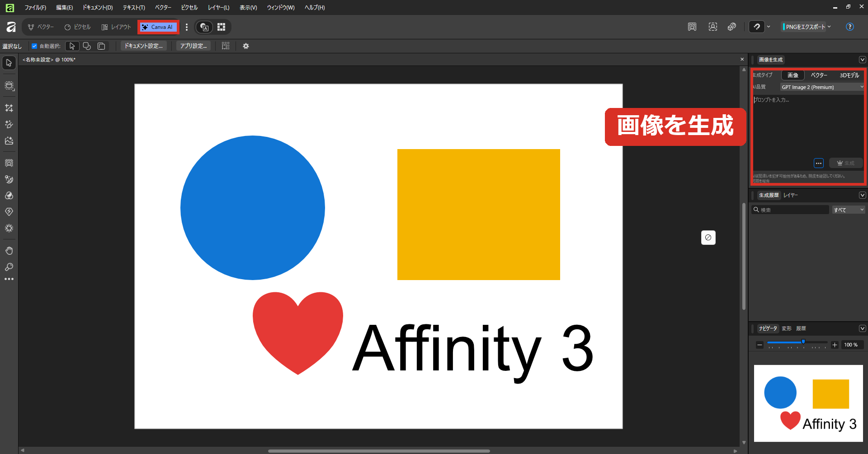Click the cube and sphere icon in toolbar
Viewport: 868px width, 454px height.
(732, 27)
